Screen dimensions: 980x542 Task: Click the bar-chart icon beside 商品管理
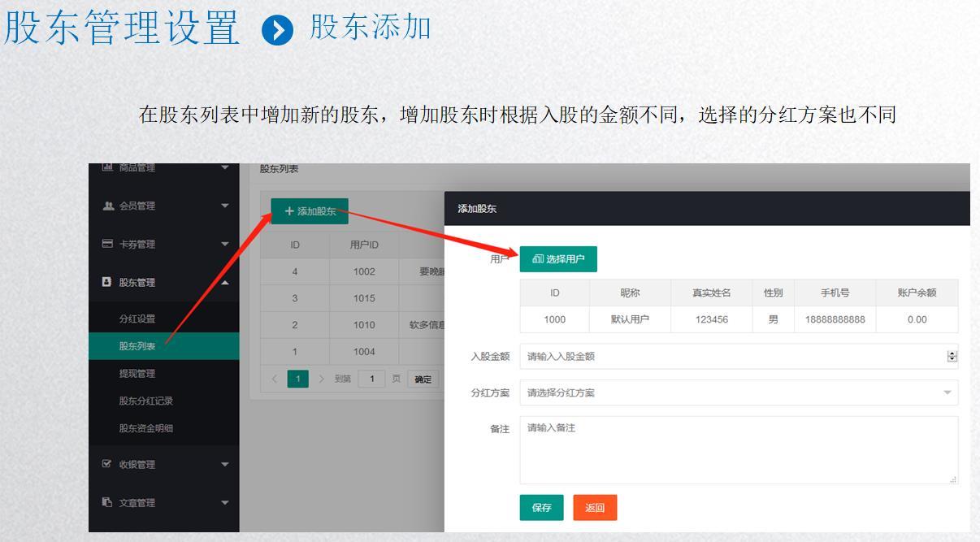106,165
